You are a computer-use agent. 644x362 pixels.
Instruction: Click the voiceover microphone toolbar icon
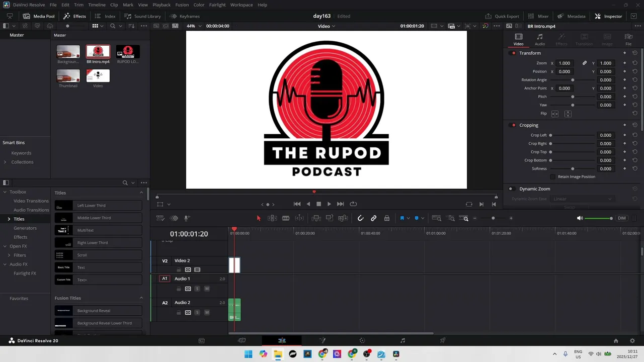(x=187, y=218)
